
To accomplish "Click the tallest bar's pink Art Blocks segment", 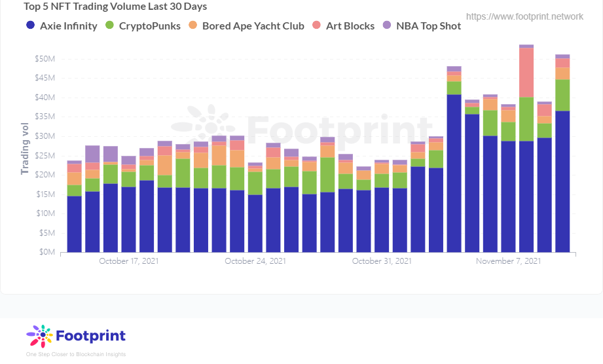I will (x=526, y=73).
